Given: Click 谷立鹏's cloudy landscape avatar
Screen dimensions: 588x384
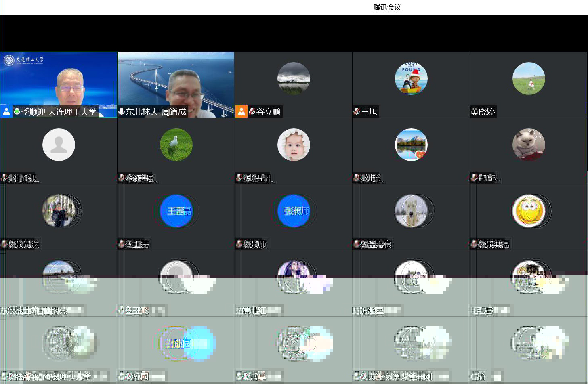Looking at the screenshot, I should coord(294,78).
